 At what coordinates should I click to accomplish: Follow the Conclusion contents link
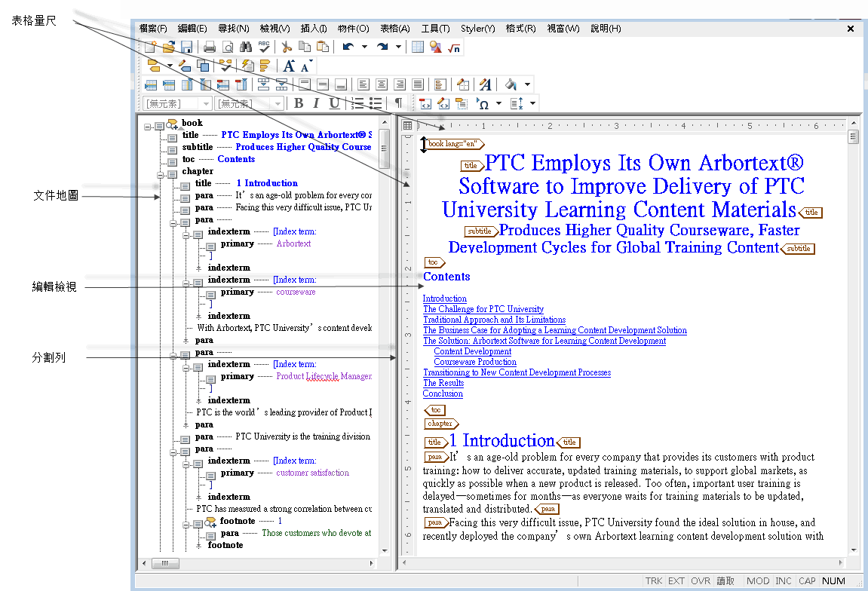click(443, 393)
